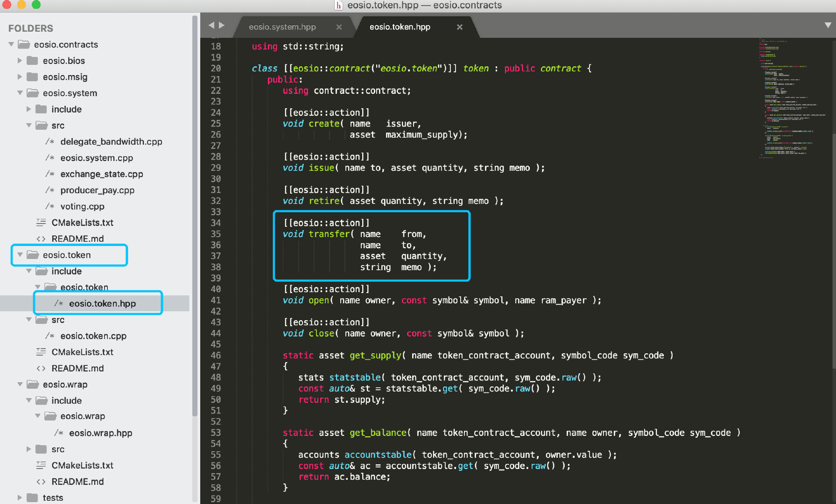Click the sidebar vertical scrollbar
This screenshot has width=836, height=504.
(195, 215)
